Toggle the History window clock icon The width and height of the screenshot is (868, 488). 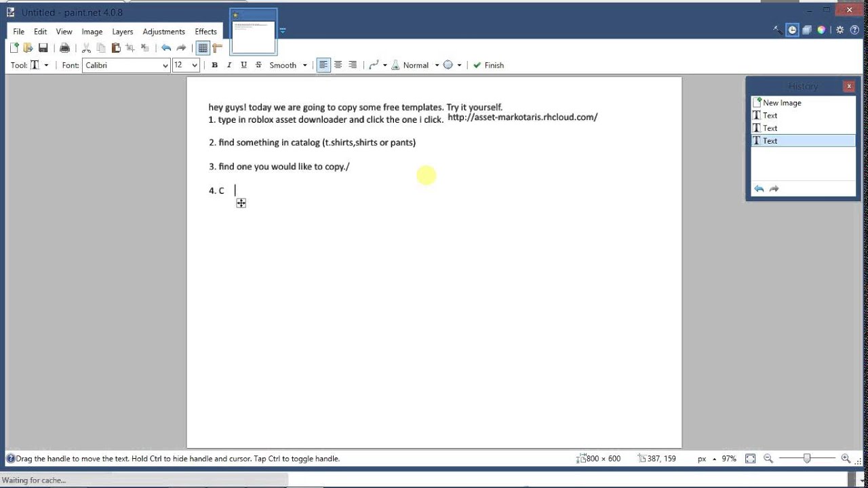[x=792, y=30]
